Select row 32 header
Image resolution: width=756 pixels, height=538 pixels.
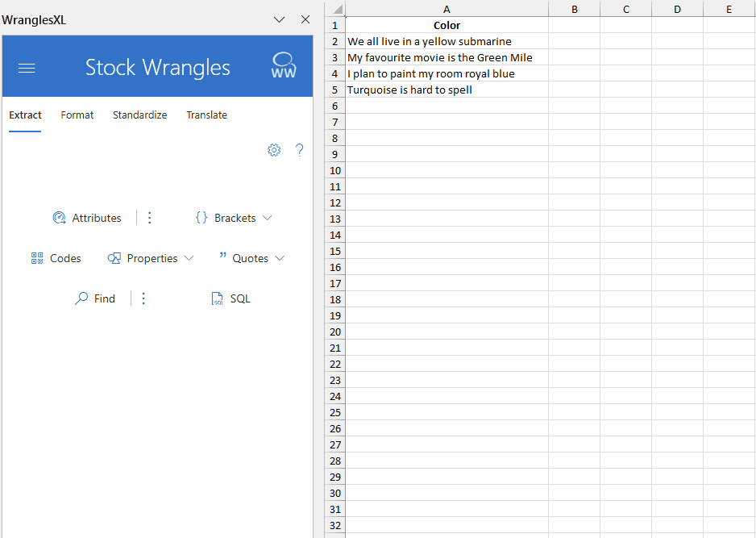pos(335,525)
